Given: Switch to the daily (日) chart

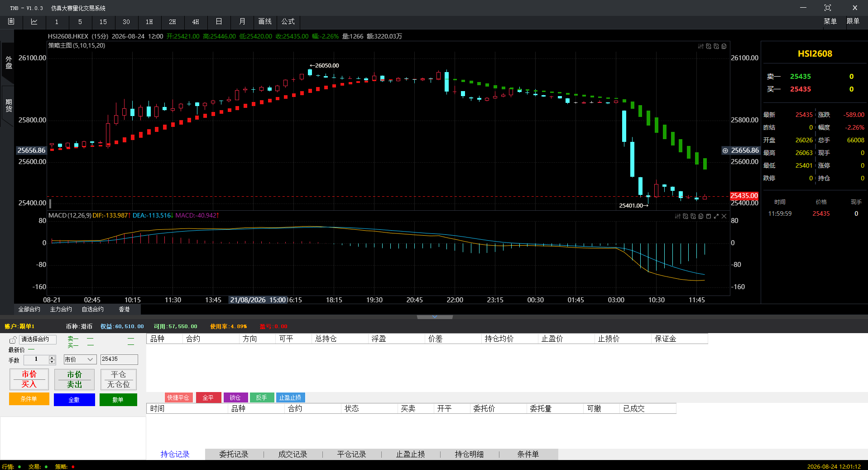Looking at the screenshot, I should click(x=219, y=21).
